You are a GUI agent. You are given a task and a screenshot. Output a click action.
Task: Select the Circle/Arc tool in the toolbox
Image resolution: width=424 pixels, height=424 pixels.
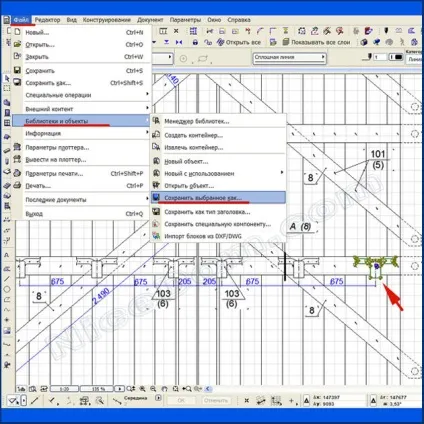(x=7, y=289)
